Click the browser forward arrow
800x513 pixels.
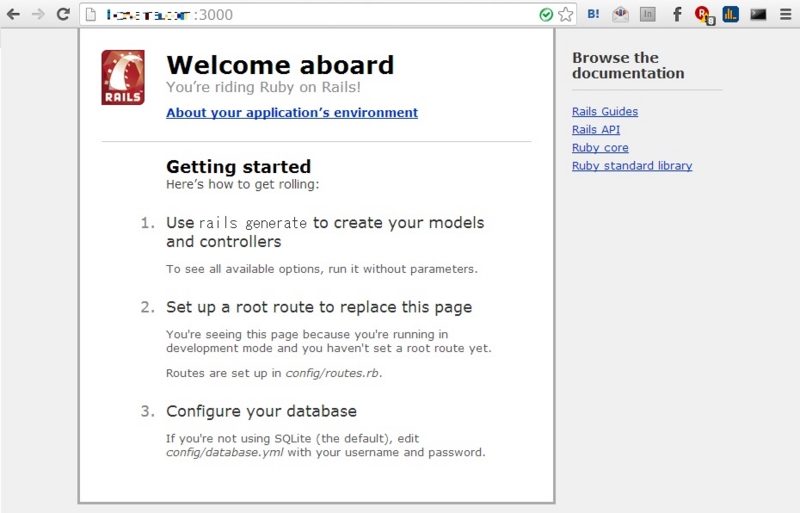click(38, 14)
